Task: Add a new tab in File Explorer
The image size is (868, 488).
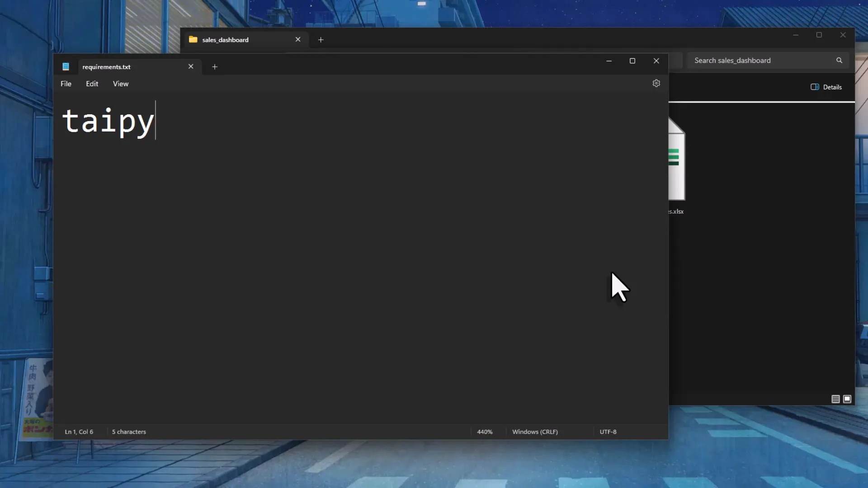Action: click(321, 40)
